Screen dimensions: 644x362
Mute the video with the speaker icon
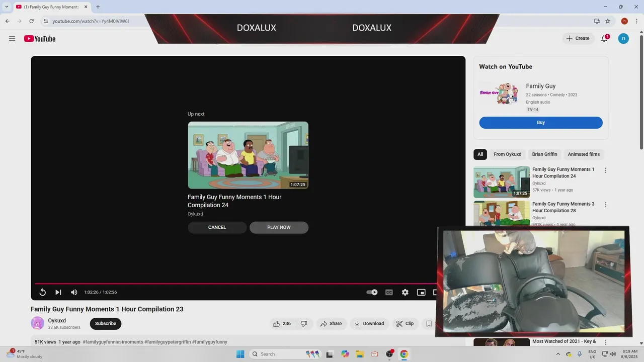pyautogui.click(x=74, y=292)
